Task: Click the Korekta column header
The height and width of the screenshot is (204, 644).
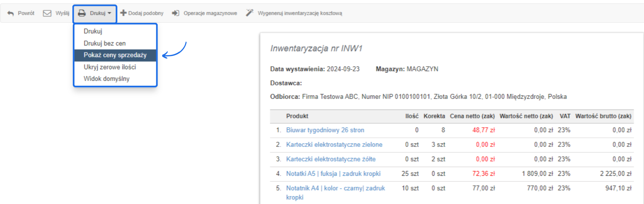Action: (x=434, y=116)
